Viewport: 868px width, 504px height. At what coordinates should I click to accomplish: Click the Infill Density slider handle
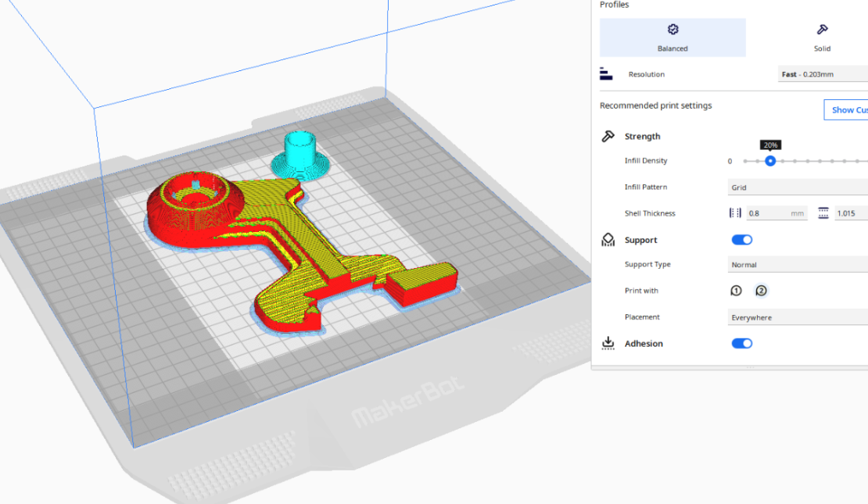coord(770,161)
